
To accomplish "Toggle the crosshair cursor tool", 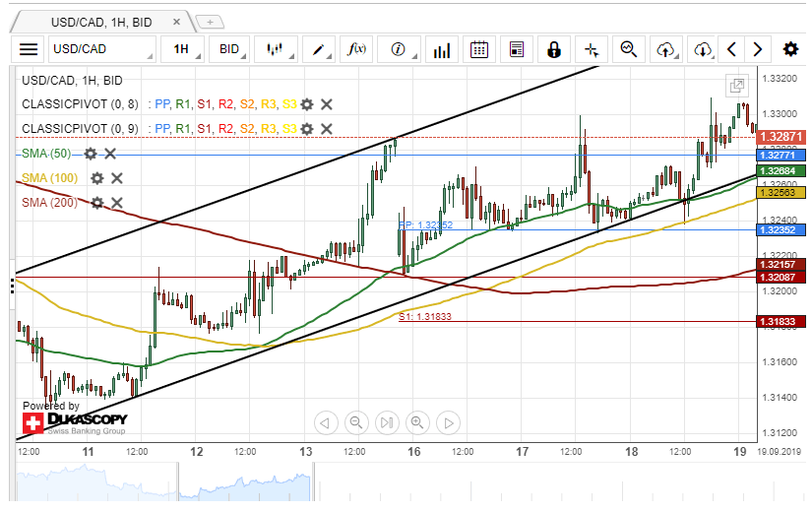I will 591,49.
